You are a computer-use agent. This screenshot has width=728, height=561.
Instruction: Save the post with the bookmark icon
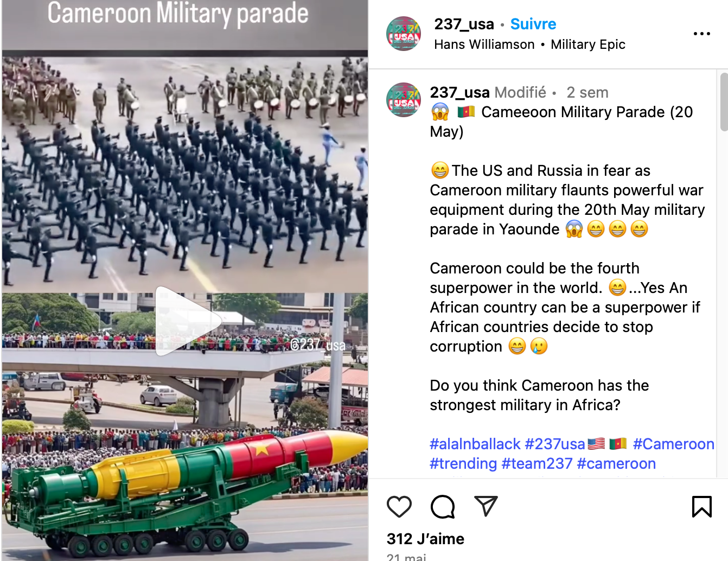(701, 506)
